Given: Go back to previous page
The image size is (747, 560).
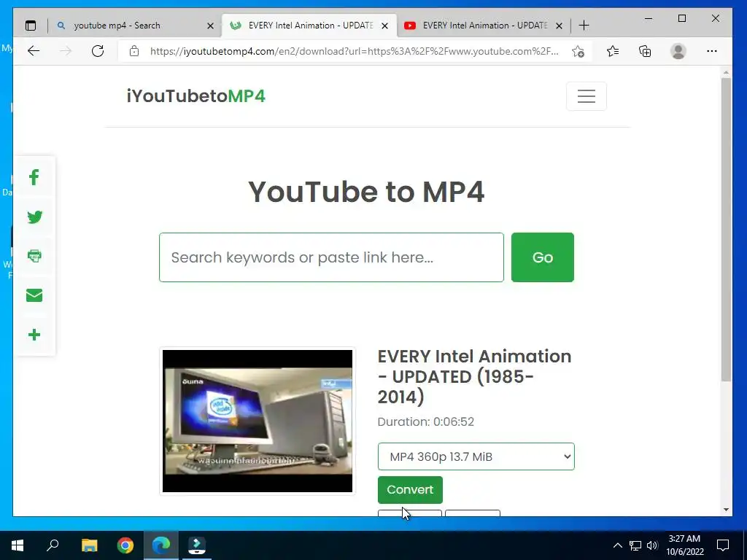Looking at the screenshot, I should (34, 51).
